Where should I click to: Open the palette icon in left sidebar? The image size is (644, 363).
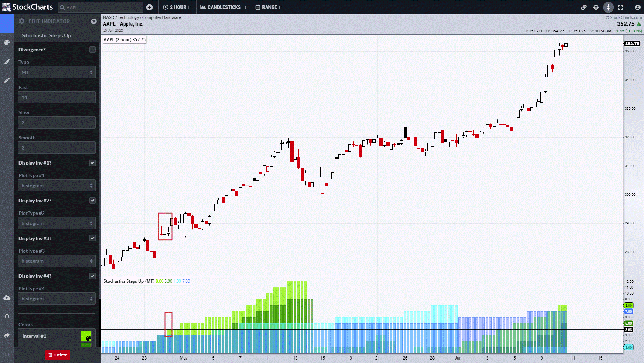[7, 43]
